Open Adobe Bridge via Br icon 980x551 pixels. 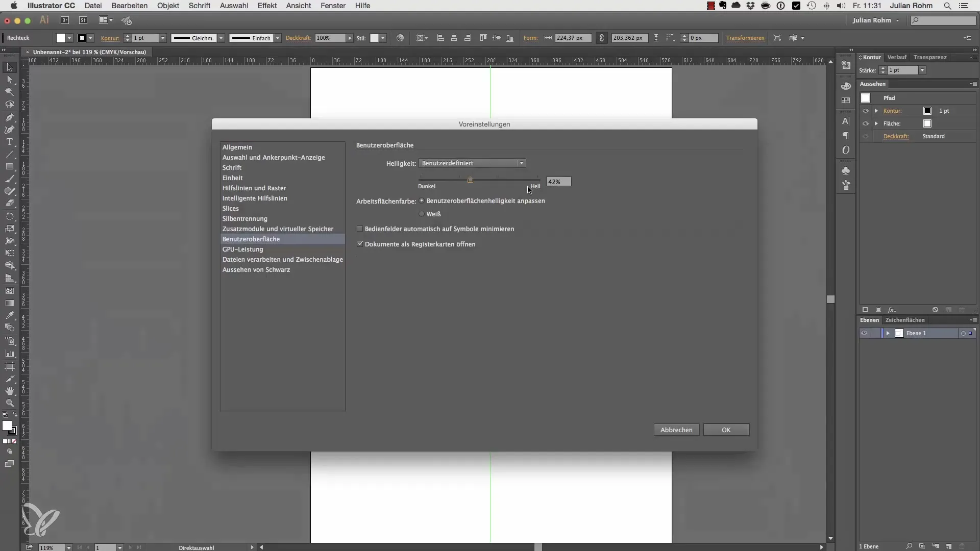(65, 20)
